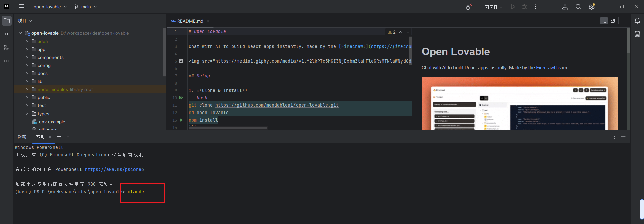Open Search Everywhere magnifier icon
644x224 pixels.
pos(578,7)
